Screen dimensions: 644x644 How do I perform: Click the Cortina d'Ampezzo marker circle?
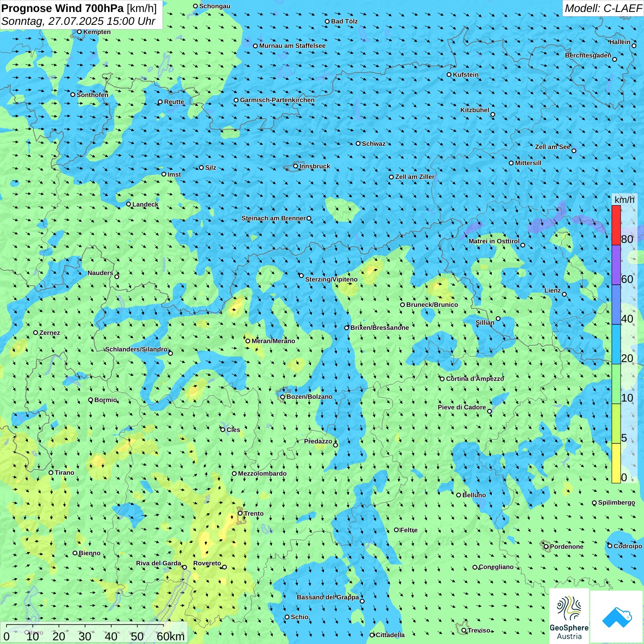(x=443, y=379)
